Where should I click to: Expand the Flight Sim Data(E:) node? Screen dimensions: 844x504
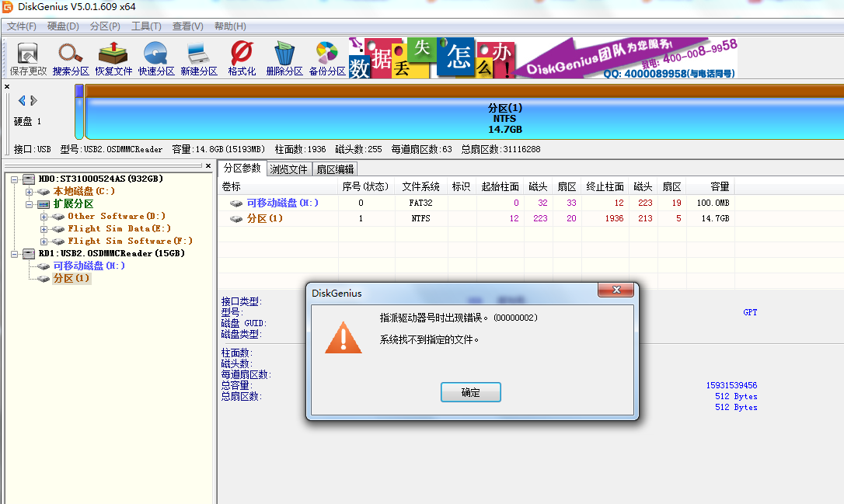(44, 229)
